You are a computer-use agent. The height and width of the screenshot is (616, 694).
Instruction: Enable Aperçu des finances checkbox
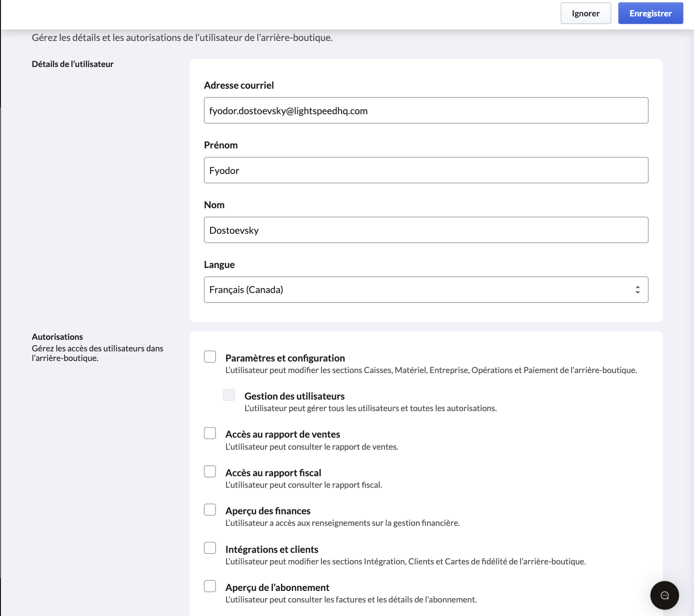click(x=210, y=509)
